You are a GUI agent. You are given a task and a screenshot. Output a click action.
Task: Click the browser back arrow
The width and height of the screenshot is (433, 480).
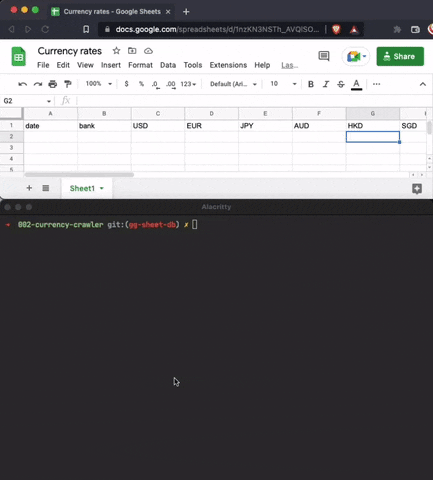(12, 29)
